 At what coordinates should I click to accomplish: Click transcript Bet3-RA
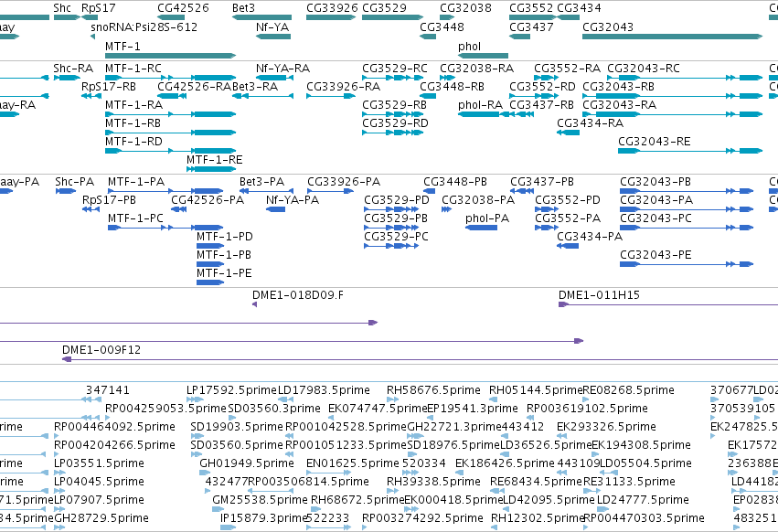(x=262, y=96)
